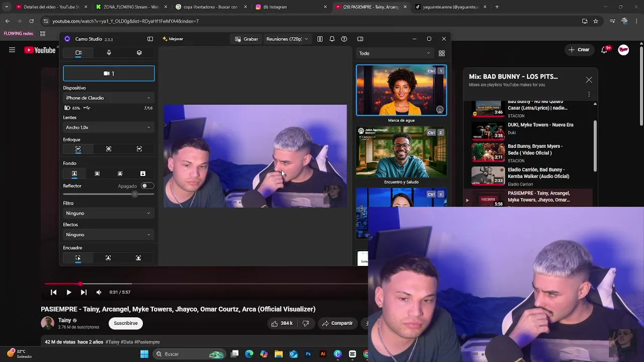Play Bad Bunny, Bryant Myers - Seda

coord(528,151)
